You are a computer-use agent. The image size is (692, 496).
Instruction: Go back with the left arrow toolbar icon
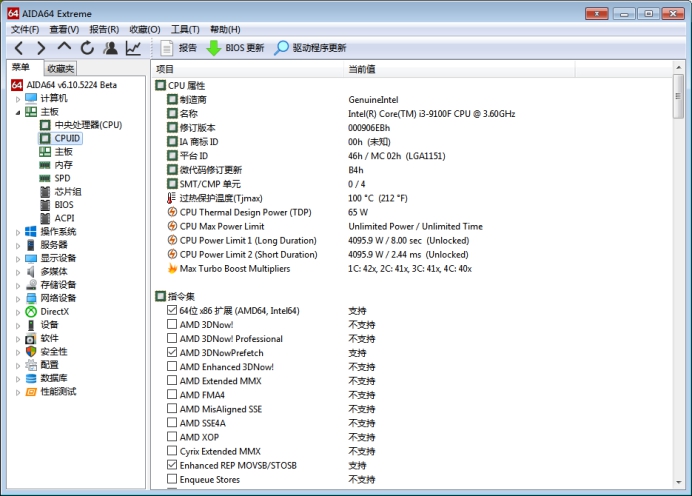pyautogui.click(x=19, y=48)
